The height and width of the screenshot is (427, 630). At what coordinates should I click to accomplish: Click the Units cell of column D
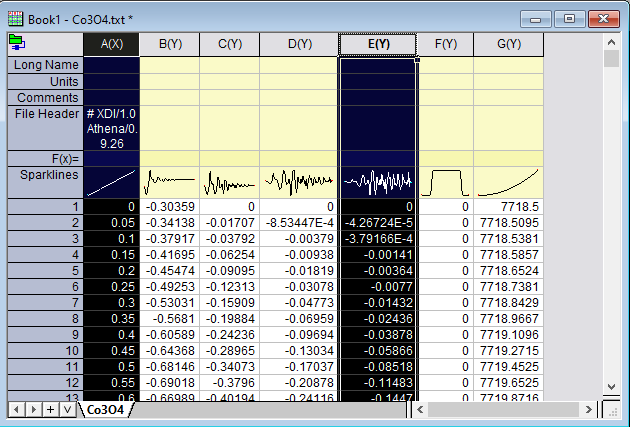pos(299,82)
